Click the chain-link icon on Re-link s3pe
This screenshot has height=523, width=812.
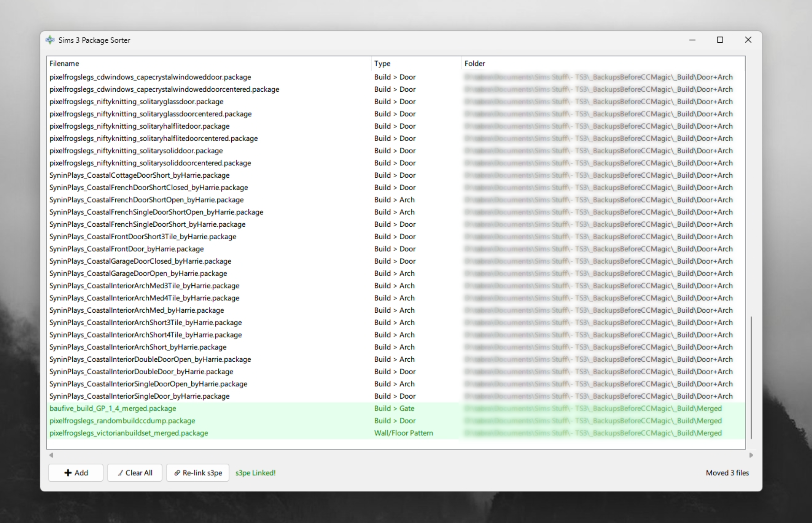[177, 473]
